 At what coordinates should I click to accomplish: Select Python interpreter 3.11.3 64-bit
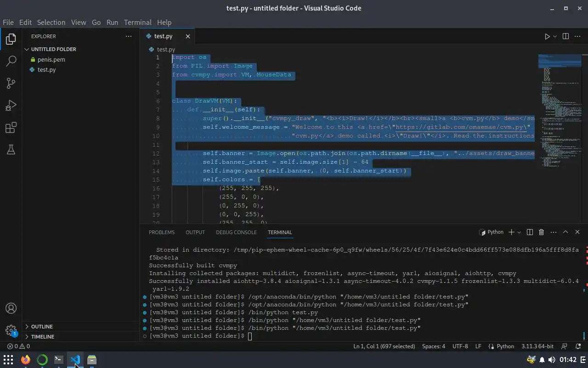(537, 346)
